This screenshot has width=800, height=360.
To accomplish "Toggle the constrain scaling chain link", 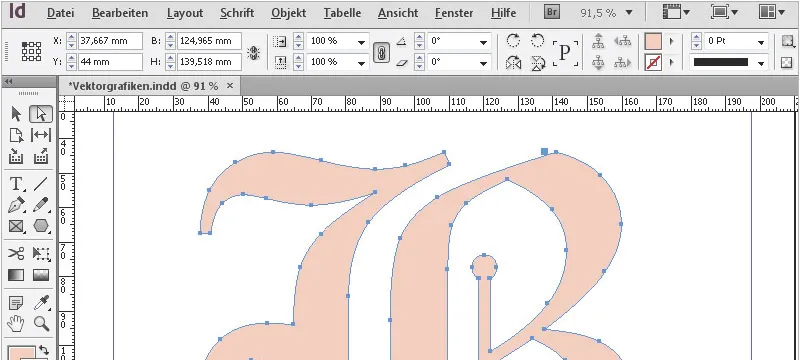I will (381, 52).
